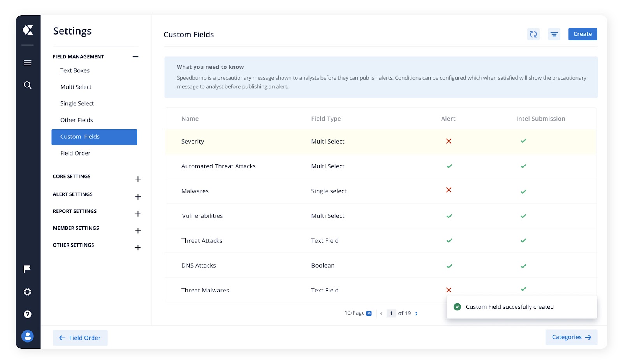This screenshot has height=364, width=623.
Task: Go to next page of results
Action: [416, 313]
